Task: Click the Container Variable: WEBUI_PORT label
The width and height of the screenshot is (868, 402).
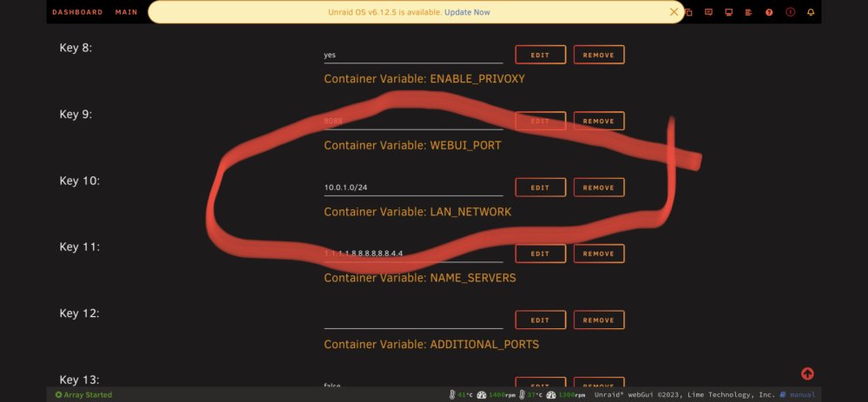Action: 412,145
